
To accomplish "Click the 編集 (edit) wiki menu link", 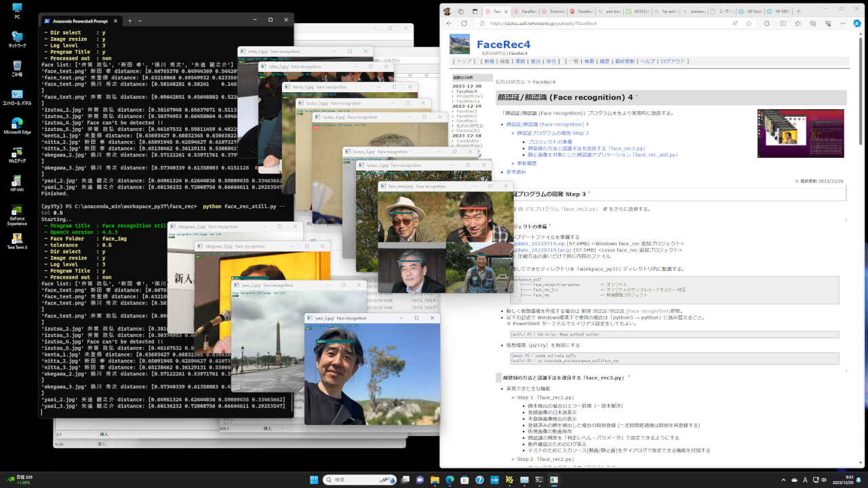I will click(503, 61).
